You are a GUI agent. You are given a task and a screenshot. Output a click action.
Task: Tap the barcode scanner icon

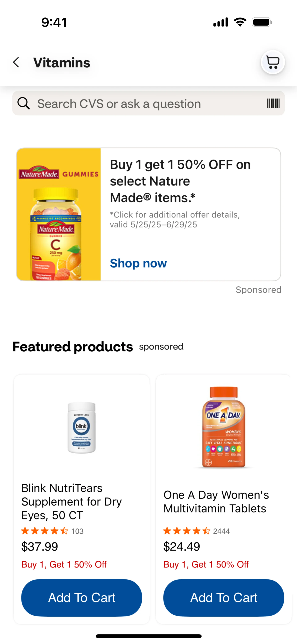(273, 103)
